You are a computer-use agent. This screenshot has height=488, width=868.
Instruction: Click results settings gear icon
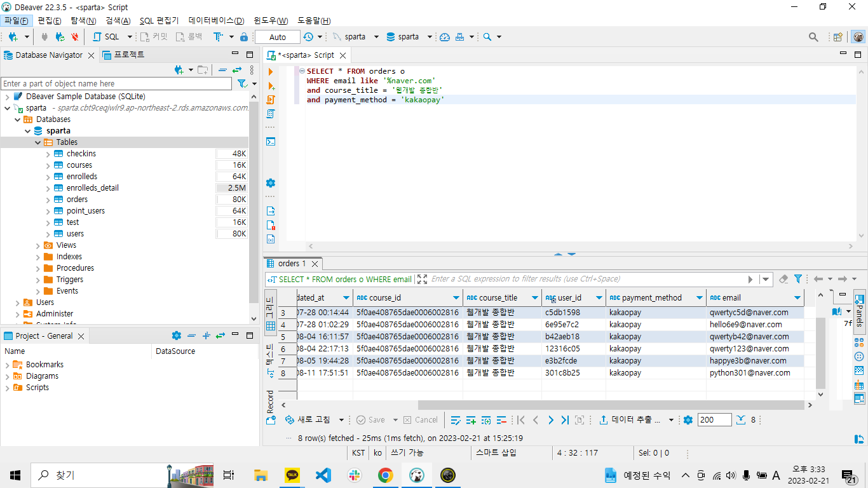click(x=688, y=420)
